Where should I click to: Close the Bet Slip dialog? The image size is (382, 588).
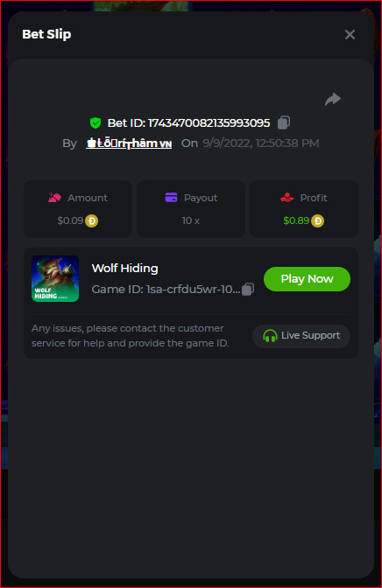click(x=350, y=34)
